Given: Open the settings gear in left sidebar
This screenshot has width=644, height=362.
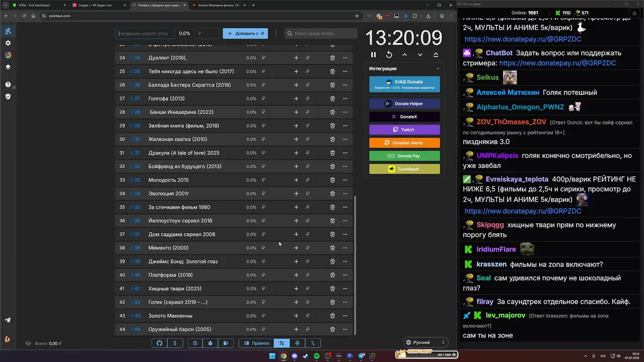Looking at the screenshot, I should pos(8,43).
